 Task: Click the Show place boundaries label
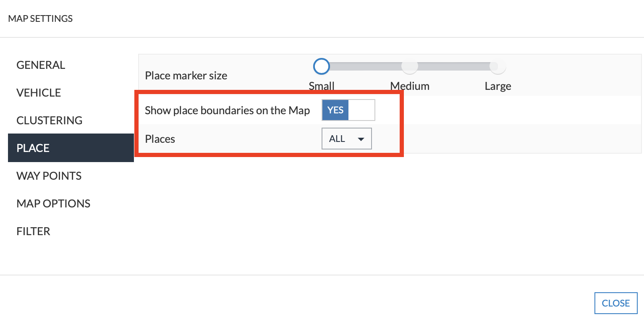coord(228,110)
